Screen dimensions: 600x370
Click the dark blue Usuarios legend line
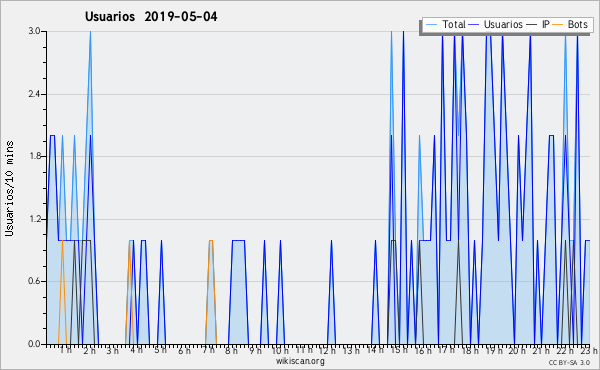pyautogui.click(x=474, y=25)
